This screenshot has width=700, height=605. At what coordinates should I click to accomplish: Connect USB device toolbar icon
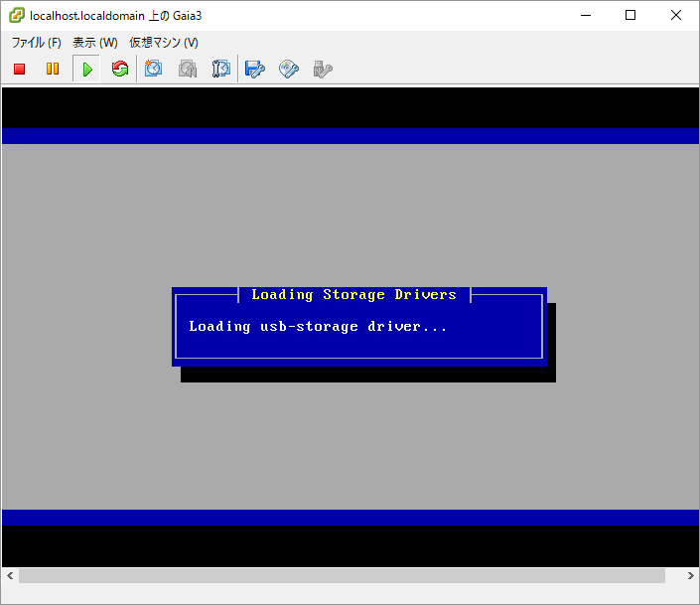323,70
